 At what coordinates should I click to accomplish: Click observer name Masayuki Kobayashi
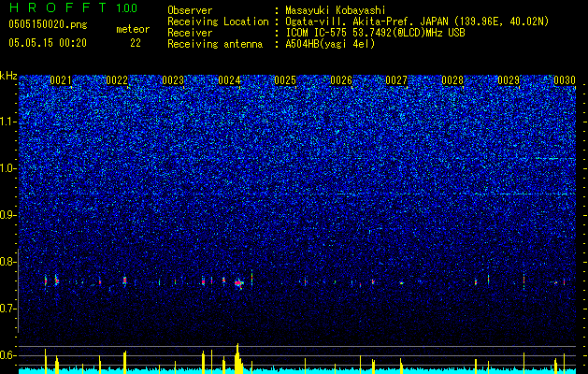(336, 10)
